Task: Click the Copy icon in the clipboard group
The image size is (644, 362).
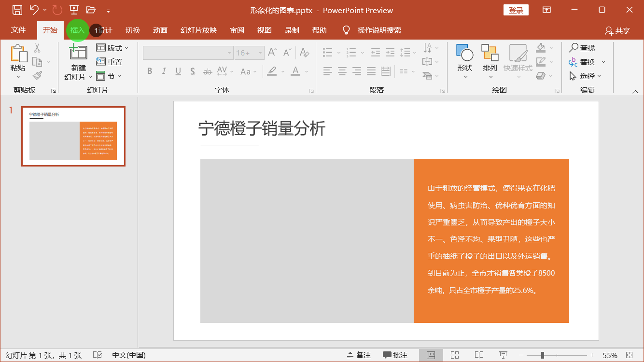Action: click(37, 61)
